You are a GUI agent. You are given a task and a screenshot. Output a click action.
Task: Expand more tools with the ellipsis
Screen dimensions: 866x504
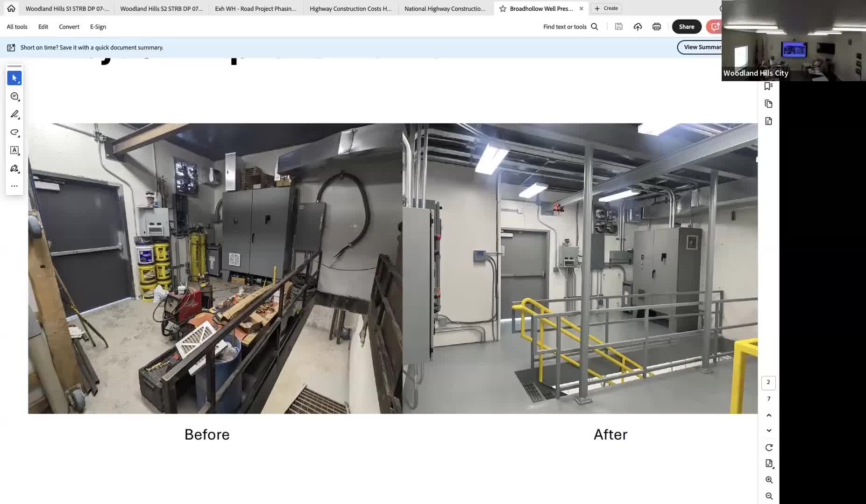pos(14,186)
